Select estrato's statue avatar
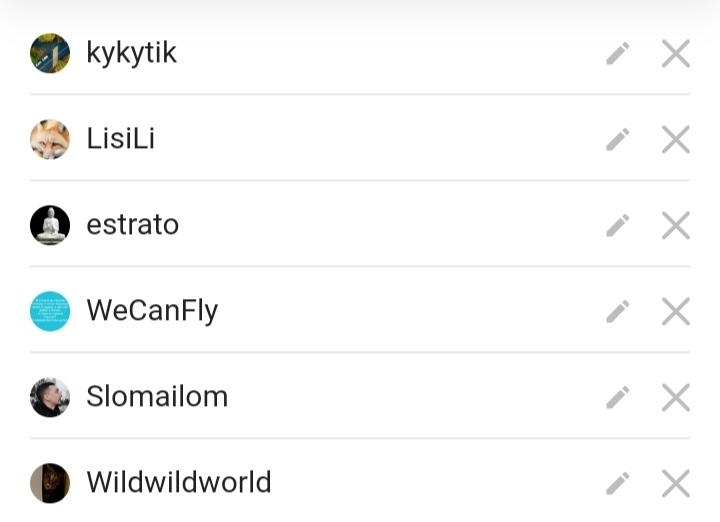Screen dimensions: 720x522 tap(50, 225)
